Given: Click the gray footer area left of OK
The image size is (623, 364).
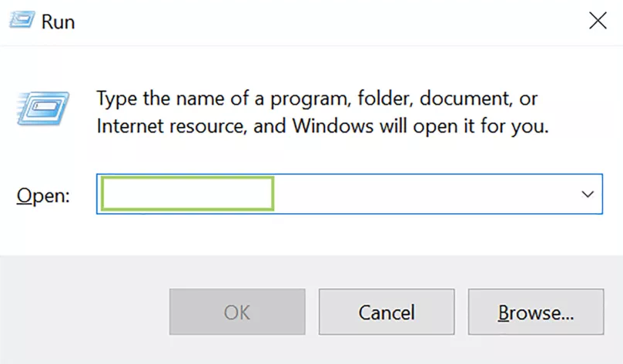Looking at the screenshot, I should coord(85,312).
